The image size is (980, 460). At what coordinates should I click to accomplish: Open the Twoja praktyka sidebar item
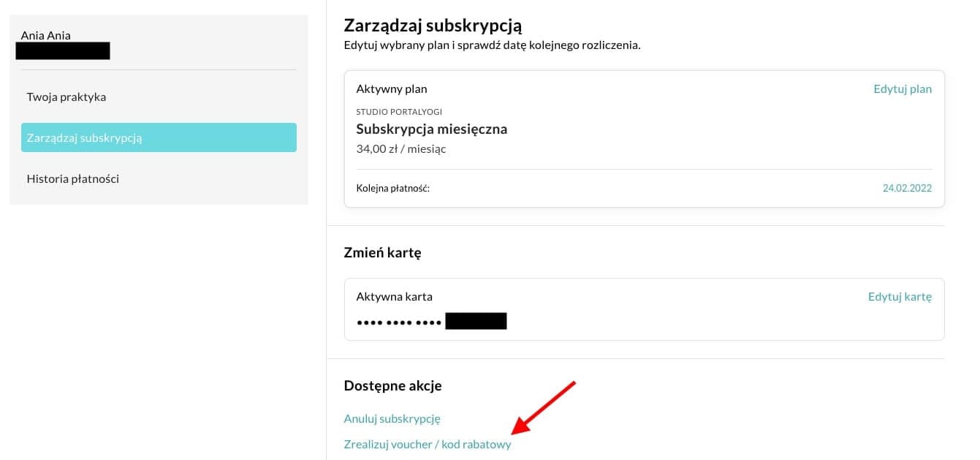point(67,97)
